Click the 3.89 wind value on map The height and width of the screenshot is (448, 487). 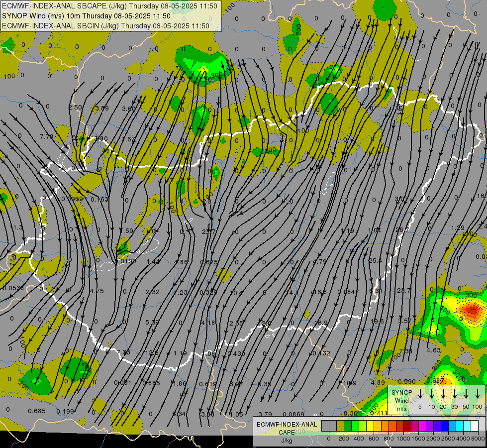(x=102, y=108)
